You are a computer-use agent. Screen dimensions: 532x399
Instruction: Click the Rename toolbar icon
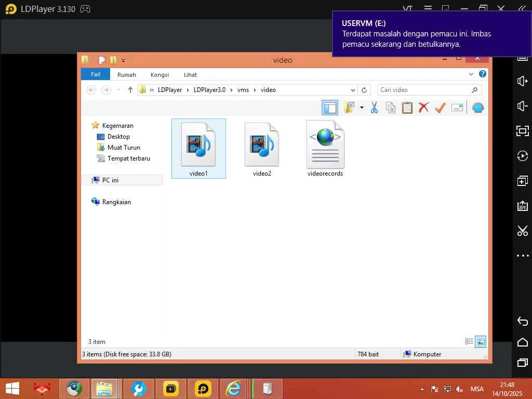(x=457, y=108)
